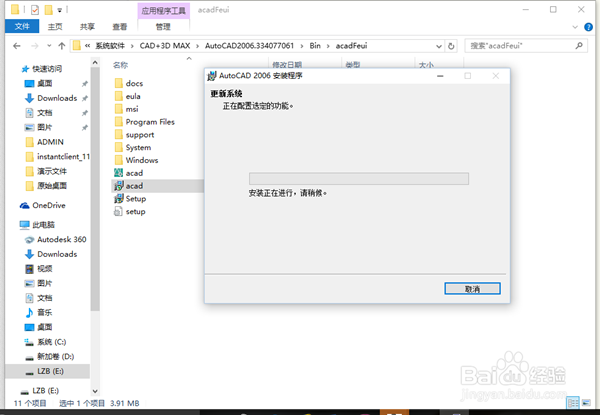Expand the arrow after the Bin breadcrumb
The height and width of the screenshot is (415, 600).
click(328, 46)
